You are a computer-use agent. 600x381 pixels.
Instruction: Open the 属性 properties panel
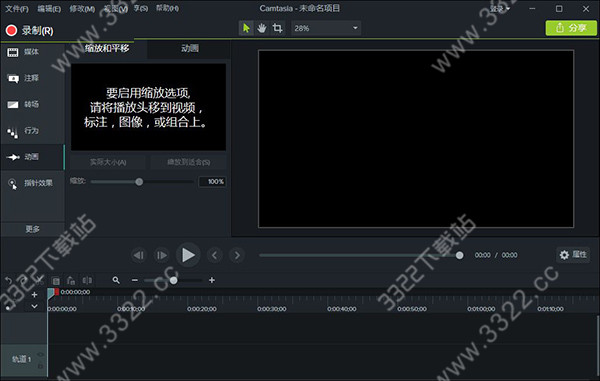[573, 255]
